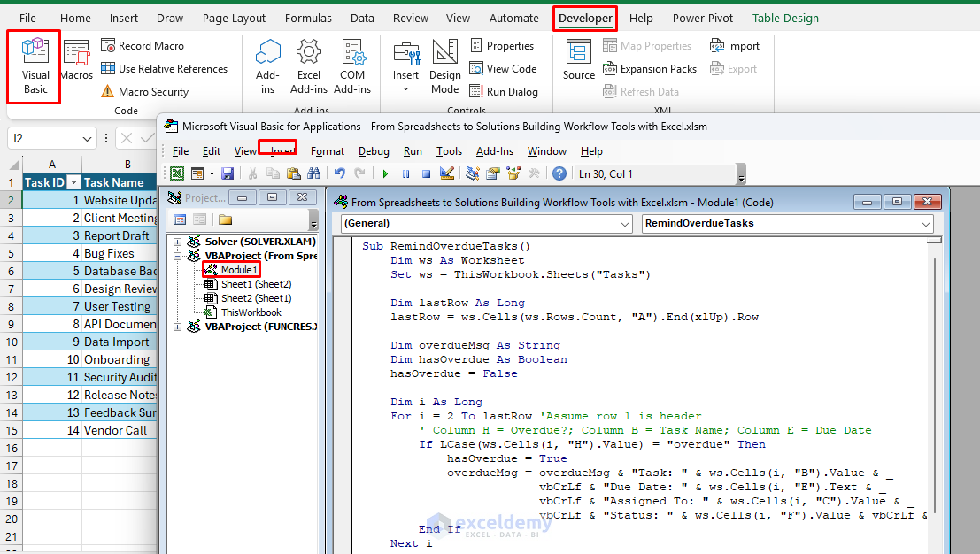Open the Visual Basic editor from the ribbon
The image size is (980, 554).
pos(35,66)
